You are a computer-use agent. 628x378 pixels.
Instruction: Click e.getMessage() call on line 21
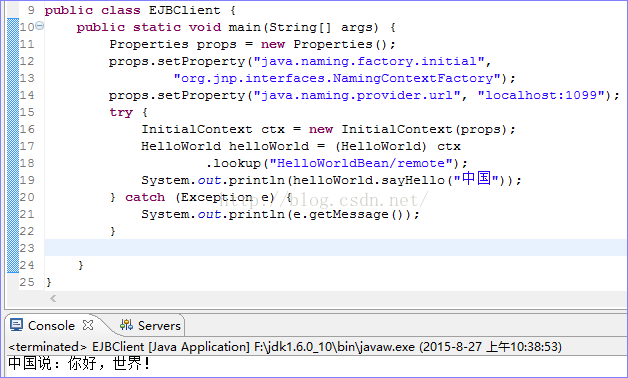[x=353, y=214]
